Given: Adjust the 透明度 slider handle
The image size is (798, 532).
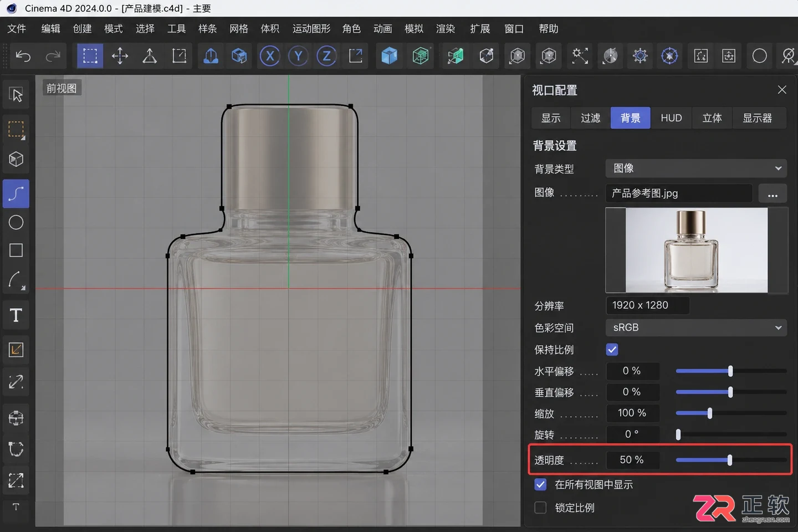Looking at the screenshot, I should click(730, 460).
